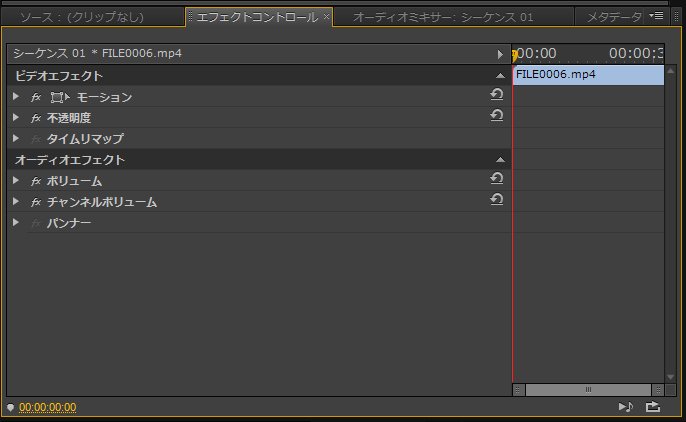
Task: Click the dimmed fx icon beside タイムリマップ
Action: click(36, 139)
